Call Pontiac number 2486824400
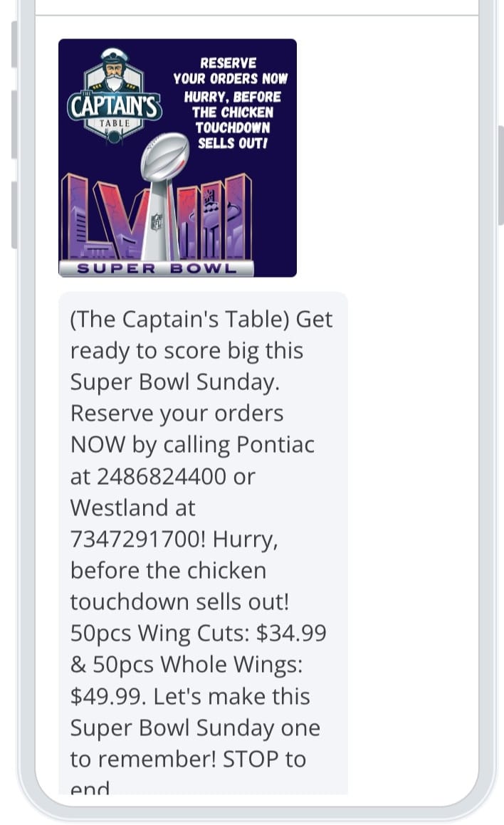The width and height of the screenshot is (504, 825). coord(162,476)
